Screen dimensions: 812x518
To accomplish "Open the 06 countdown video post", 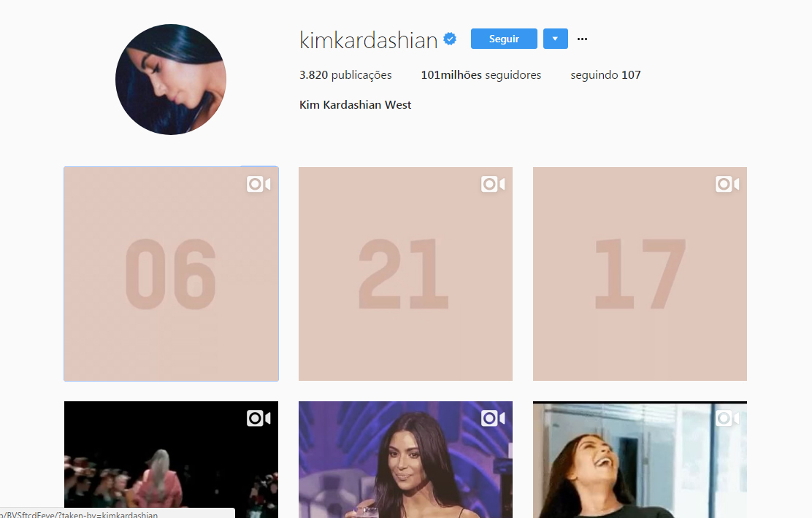I will pyautogui.click(x=171, y=274).
